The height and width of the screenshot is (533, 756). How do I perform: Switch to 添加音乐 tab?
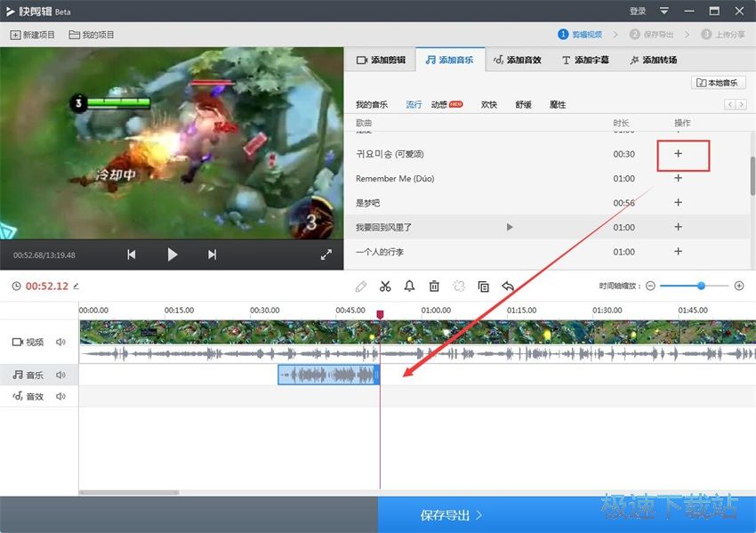tap(450, 60)
